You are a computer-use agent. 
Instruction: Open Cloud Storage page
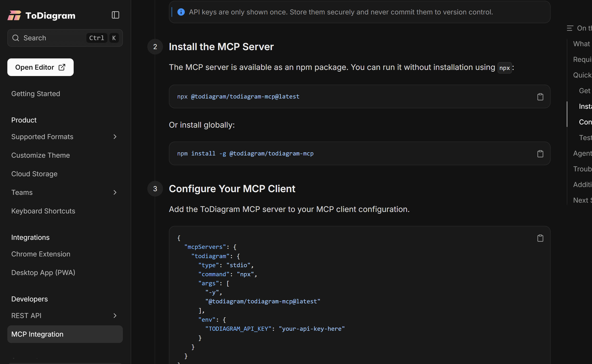tap(34, 174)
